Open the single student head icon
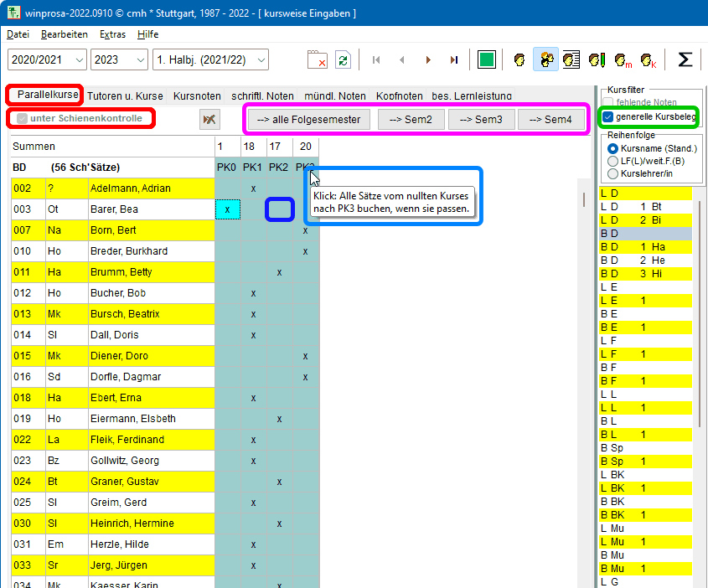The height and width of the screenshot is (588, 708). (x=519, y=59)
